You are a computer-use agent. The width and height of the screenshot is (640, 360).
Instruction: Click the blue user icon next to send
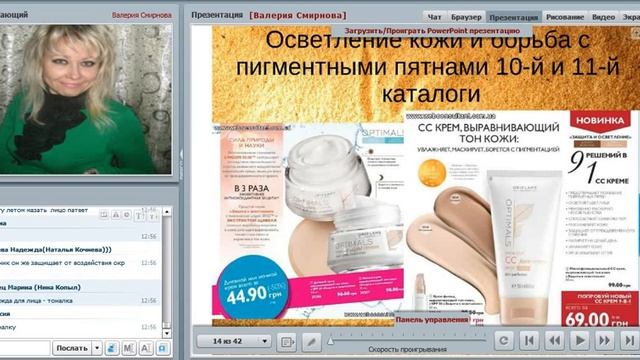111,348
